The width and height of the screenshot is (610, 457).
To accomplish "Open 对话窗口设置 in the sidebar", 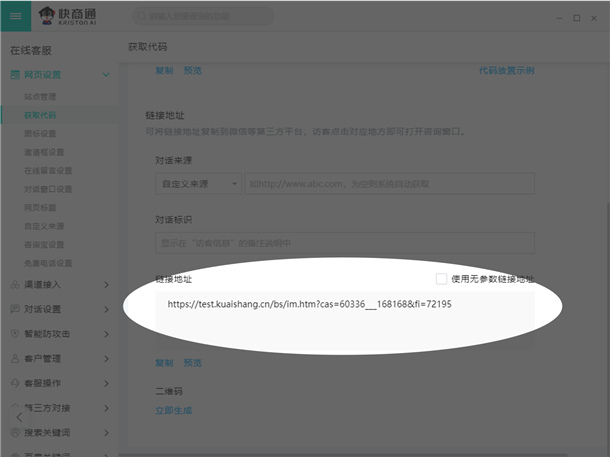I will [48, 189].
